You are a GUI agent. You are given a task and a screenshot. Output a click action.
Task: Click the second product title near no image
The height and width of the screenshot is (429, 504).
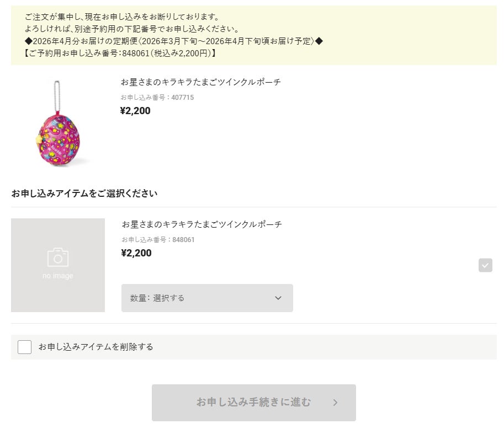pyautogui.click(x=201, y=224)
